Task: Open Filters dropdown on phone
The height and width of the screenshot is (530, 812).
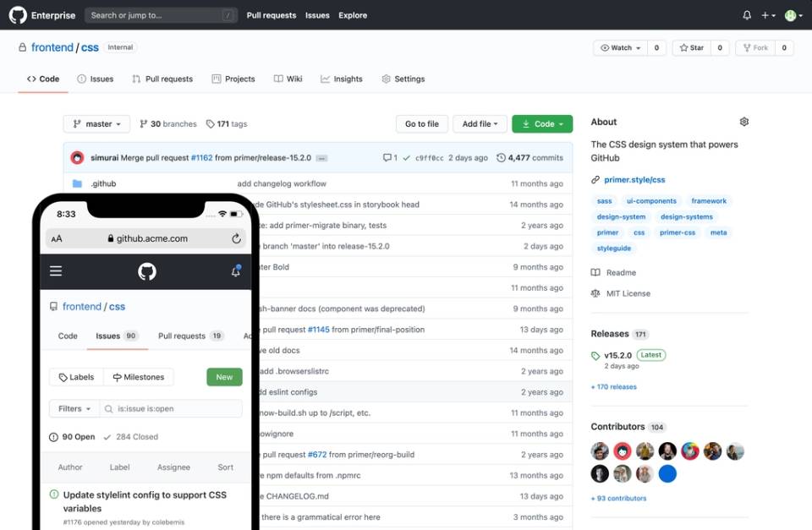Action: (x=74, y=409)
